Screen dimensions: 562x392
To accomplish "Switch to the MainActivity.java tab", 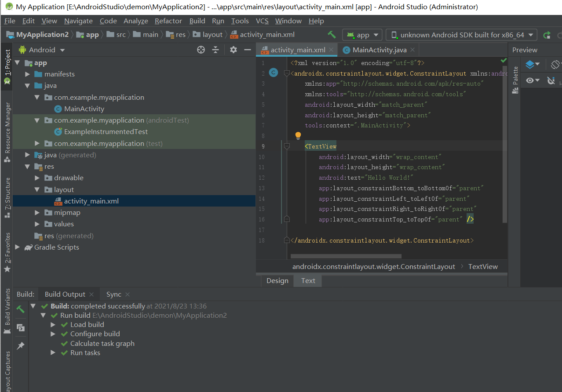I will (x=379, y=50).
